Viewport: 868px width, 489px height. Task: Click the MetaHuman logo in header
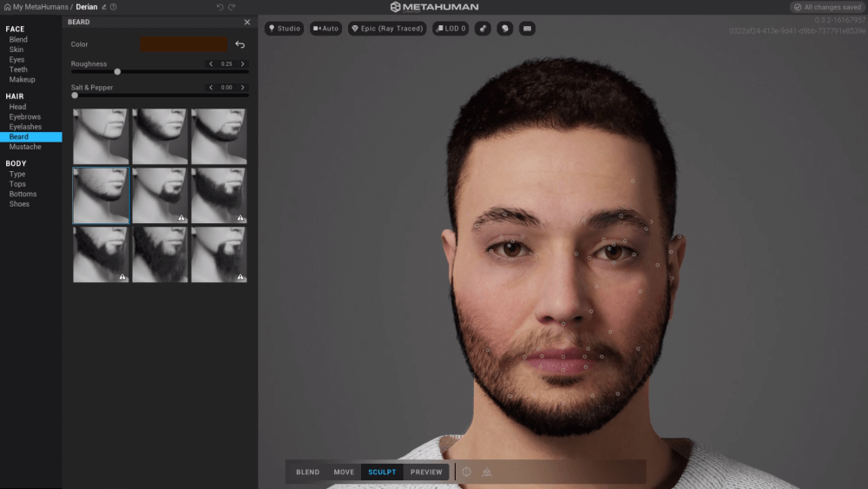(434, 7)
